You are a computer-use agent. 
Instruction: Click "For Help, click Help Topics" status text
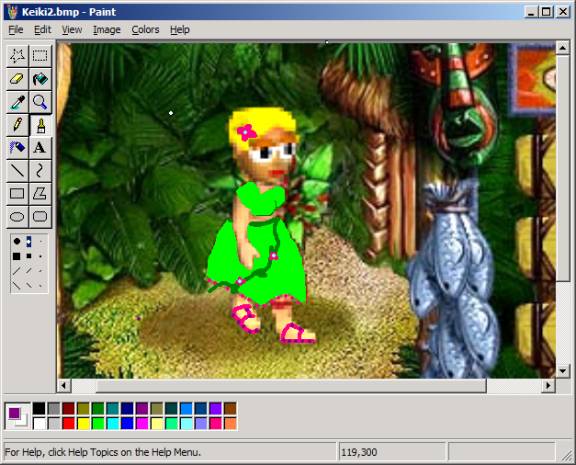[102, 452]
